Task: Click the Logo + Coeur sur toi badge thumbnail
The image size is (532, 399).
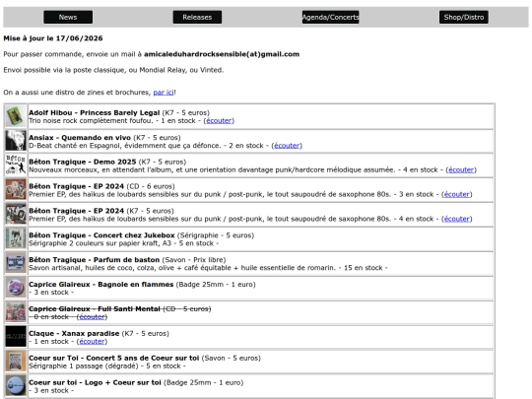Action: pyautogui.click(x=16, y=386)
